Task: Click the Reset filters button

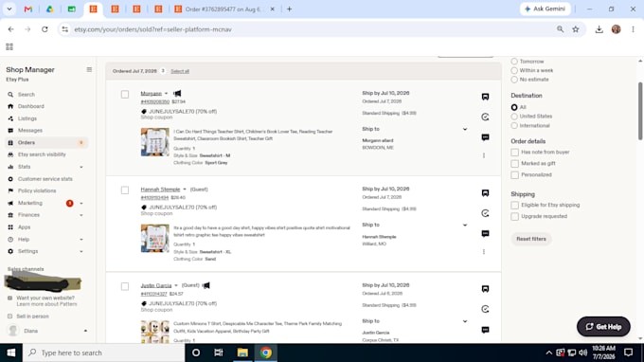Action: [531, 239]
